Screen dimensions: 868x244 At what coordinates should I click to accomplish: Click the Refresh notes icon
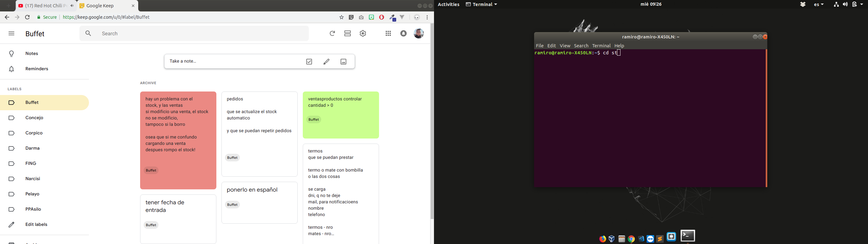click(332, 33)
